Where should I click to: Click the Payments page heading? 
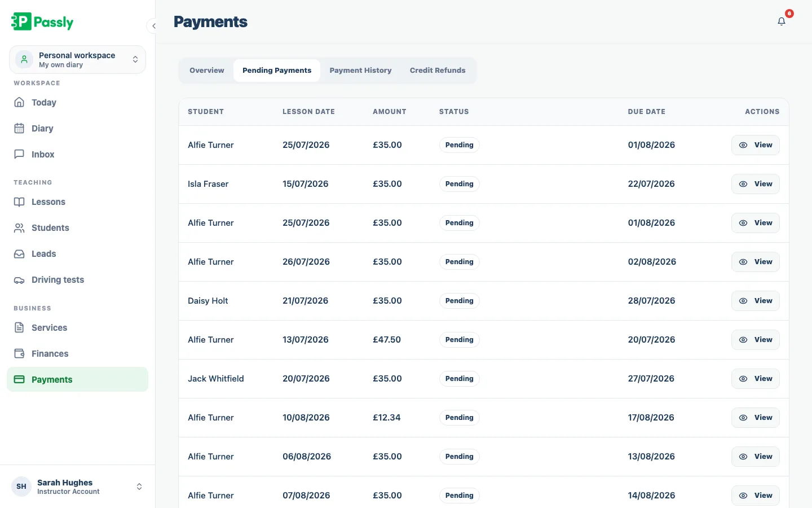click(210, 21)
